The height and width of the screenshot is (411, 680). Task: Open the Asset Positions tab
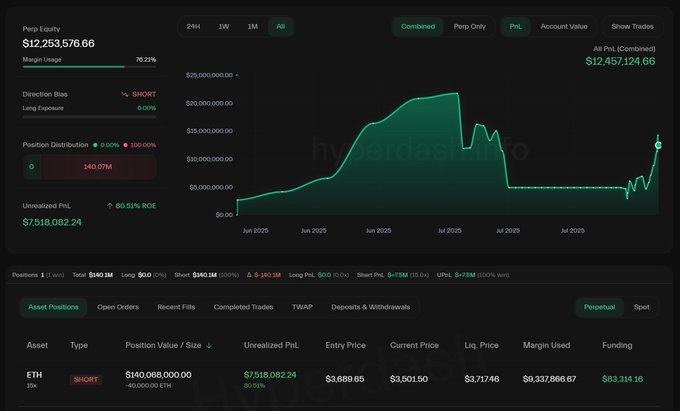pyautogui.click(x=53, y=307)
